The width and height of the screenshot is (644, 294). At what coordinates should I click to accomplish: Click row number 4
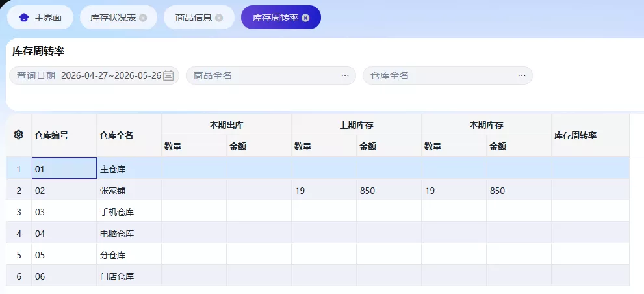pos(18,233)
